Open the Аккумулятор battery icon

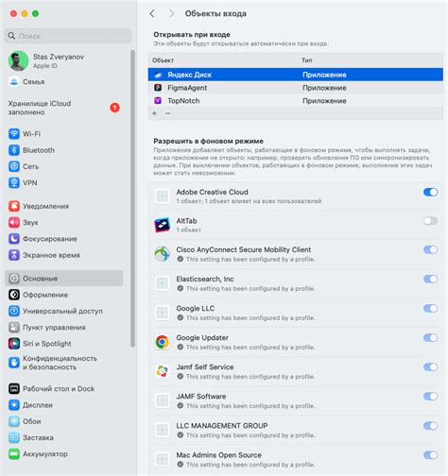tap(14, 454)
